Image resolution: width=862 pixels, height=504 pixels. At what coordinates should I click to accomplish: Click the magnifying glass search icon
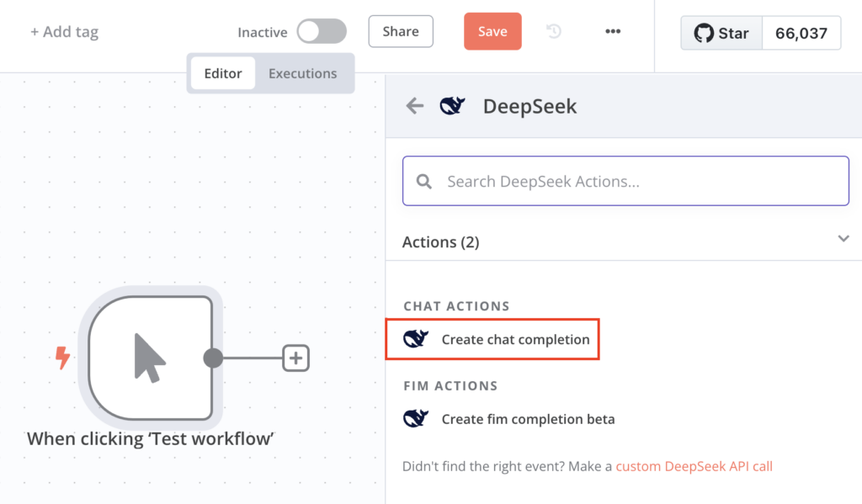(423, 180)
